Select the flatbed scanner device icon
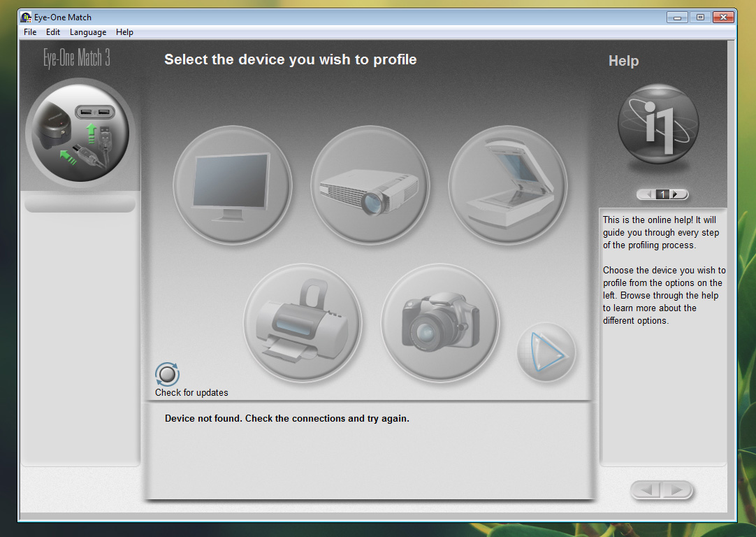Image resolution: width=756 pixels, height=537 pixels. (x=508, y=185)
